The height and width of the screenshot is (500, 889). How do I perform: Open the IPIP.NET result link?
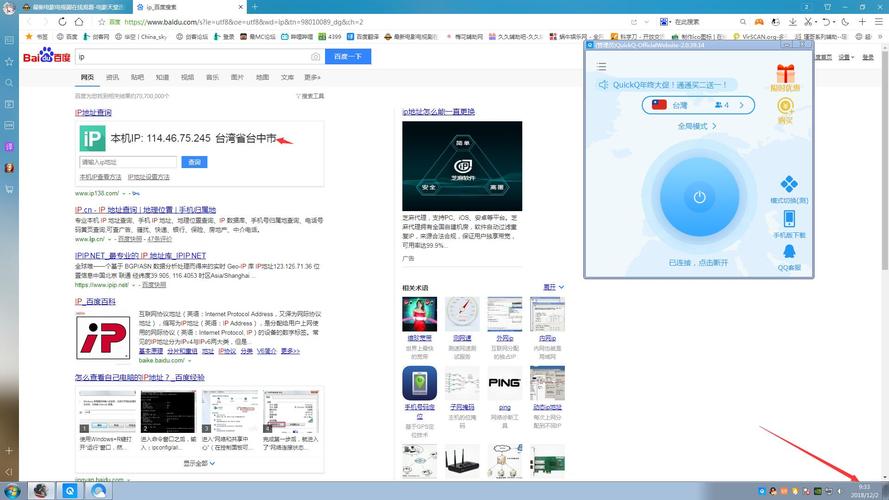pos(140,256)
